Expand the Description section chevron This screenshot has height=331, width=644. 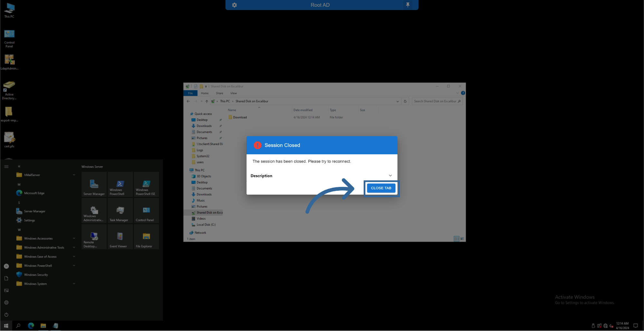tap(390, 176)
